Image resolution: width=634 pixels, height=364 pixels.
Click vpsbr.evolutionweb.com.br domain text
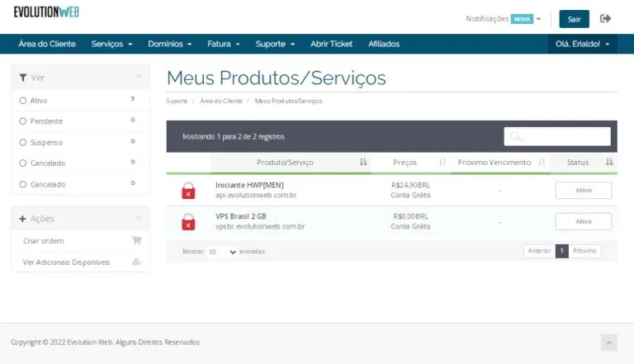[260, 226]
